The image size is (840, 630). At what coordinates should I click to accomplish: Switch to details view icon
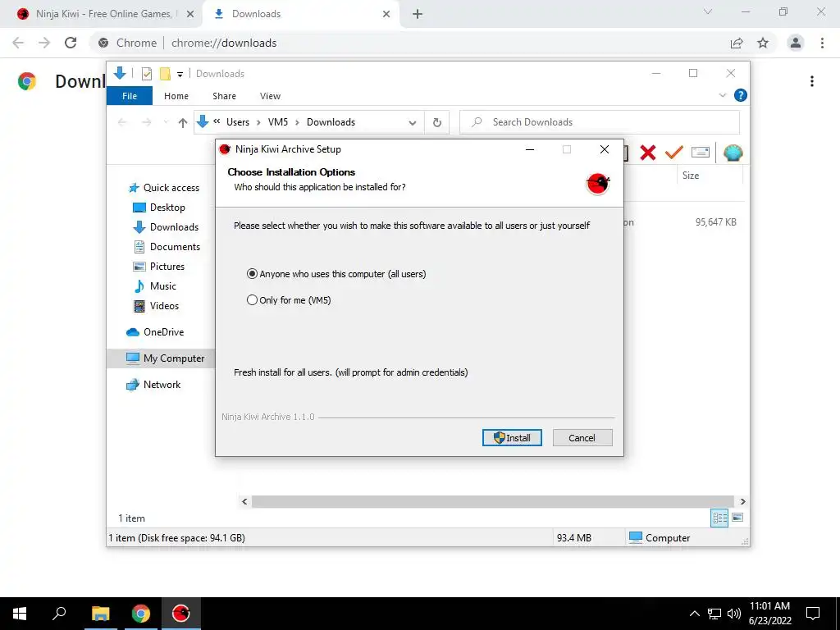[x=719, y=518]
